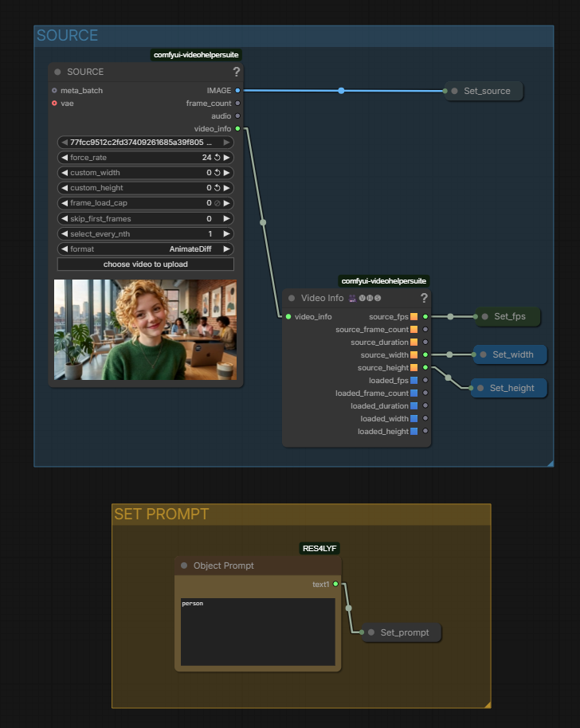Viewport: 580px width, 728px height.
Task: Click the RES4LYF badge above Object Prompt
Action: point(319,548)
